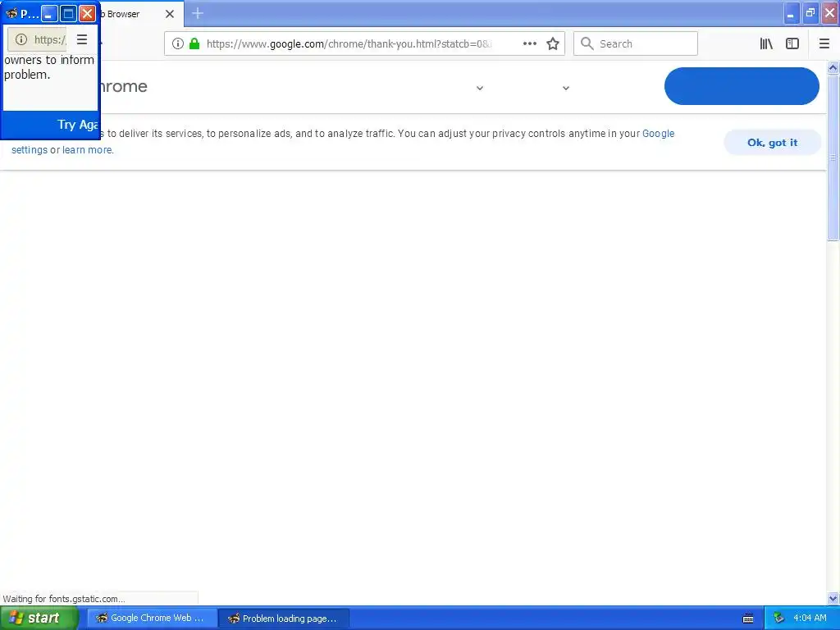Open the learn more link
Image resolution: width=840 pixels, height=630 pixels.
tap(87, 150)
